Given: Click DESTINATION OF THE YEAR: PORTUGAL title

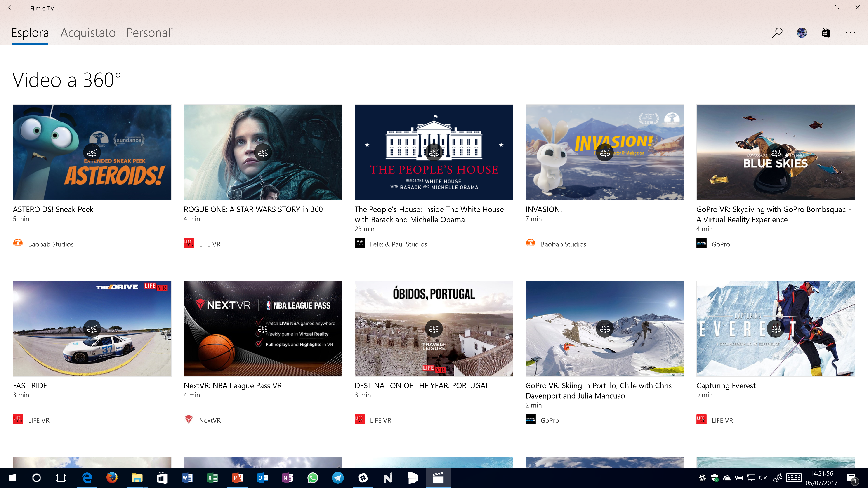Looking at the screenshot, I should coord(422,385).
